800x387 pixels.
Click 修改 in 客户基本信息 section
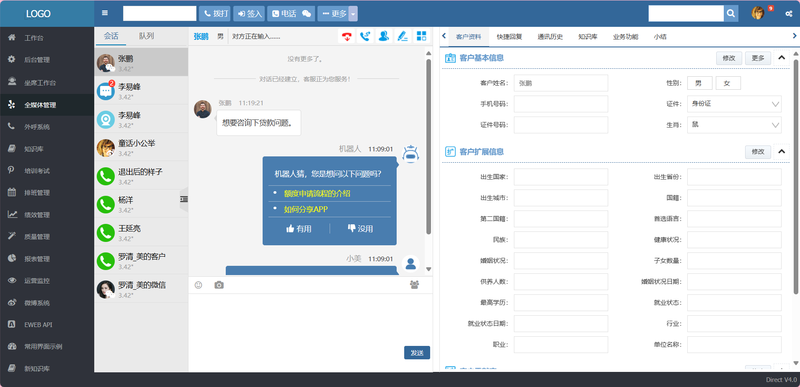(x=729, y=58)
